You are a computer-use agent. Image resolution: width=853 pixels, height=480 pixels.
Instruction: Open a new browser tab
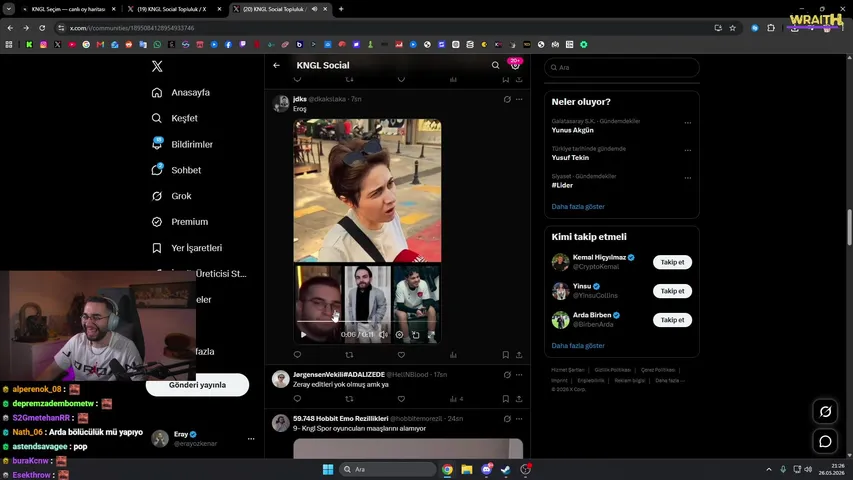[x=341, y=9]
